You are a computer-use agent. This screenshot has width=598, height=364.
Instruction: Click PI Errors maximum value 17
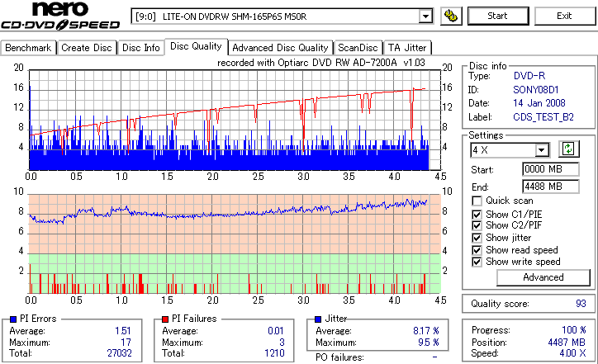click(126, 343)
